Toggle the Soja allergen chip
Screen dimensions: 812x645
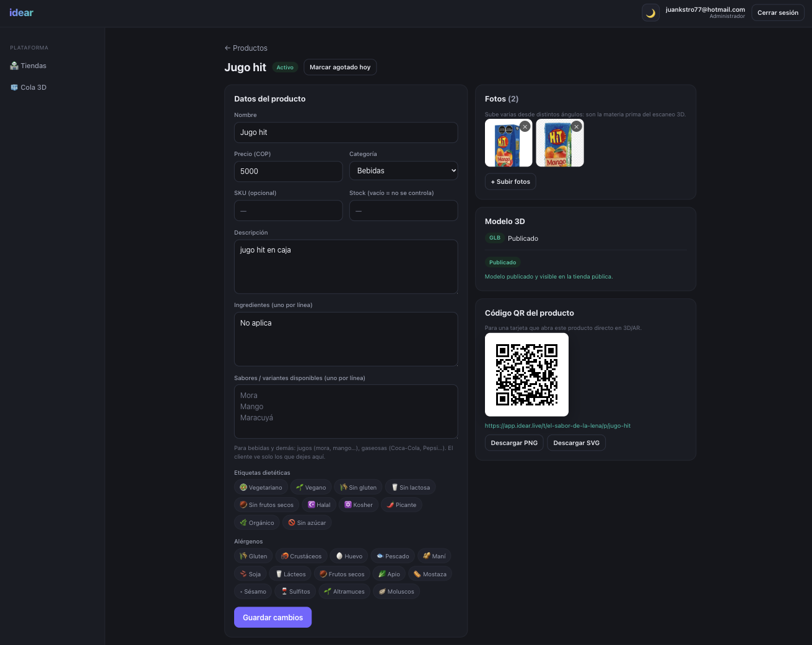[x=250, y=574]
